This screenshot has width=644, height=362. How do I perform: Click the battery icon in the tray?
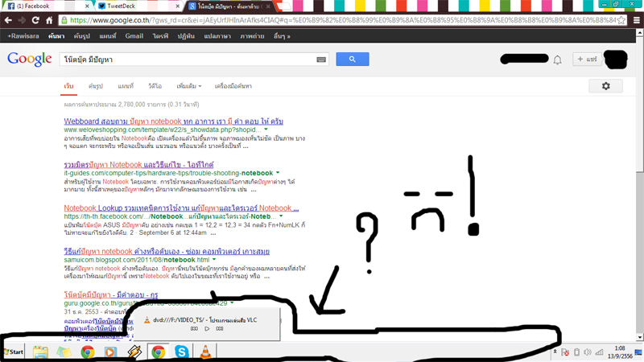coord(576,352)
